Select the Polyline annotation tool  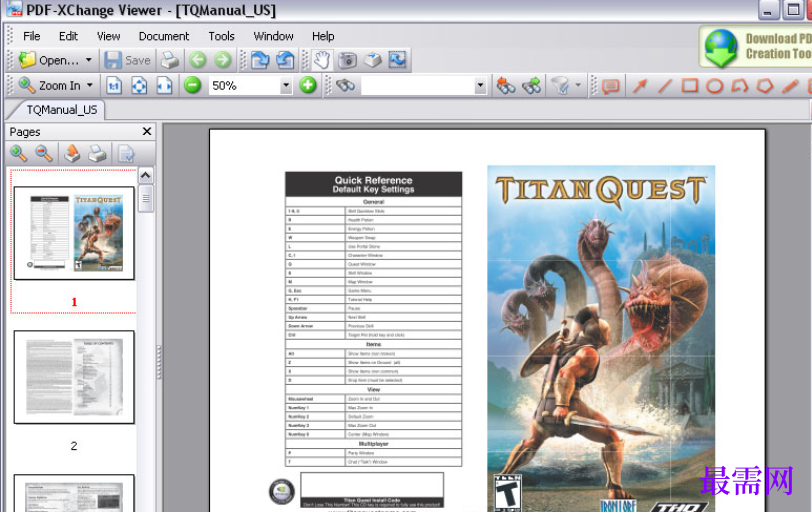point(740,85)
